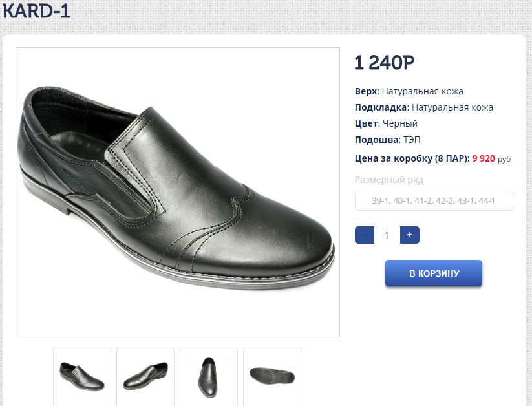Click the Цвет: Черный line
This screenshot has height=406, width=532.
pos(386,123)
